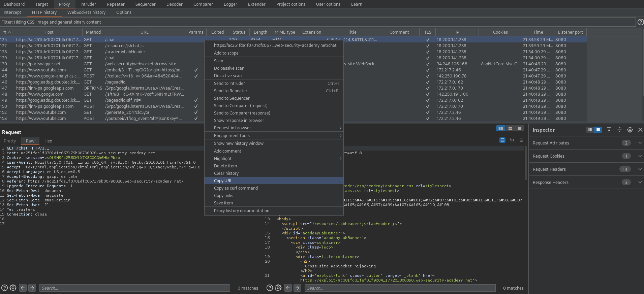Open the Intercept sub-tab
The image size is (644, 294).
click(x=12, y=12)
